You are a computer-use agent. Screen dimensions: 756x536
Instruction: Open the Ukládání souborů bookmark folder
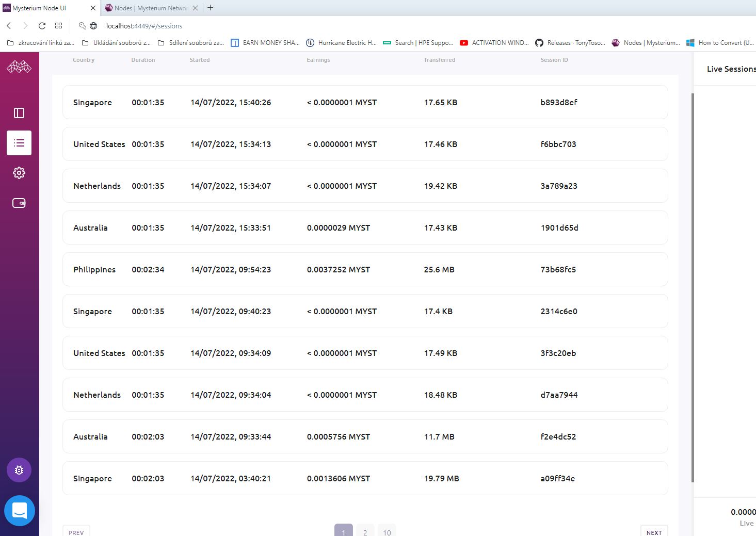coord(117,43)
